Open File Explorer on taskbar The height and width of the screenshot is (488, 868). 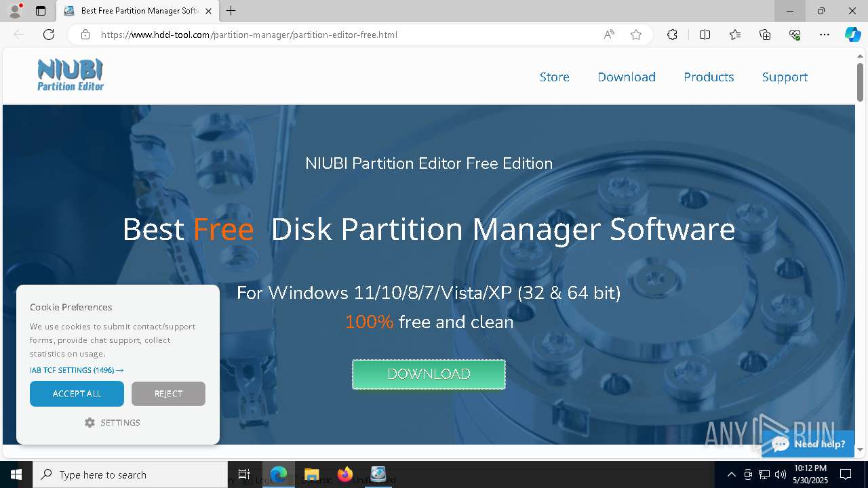pos(311,474)
